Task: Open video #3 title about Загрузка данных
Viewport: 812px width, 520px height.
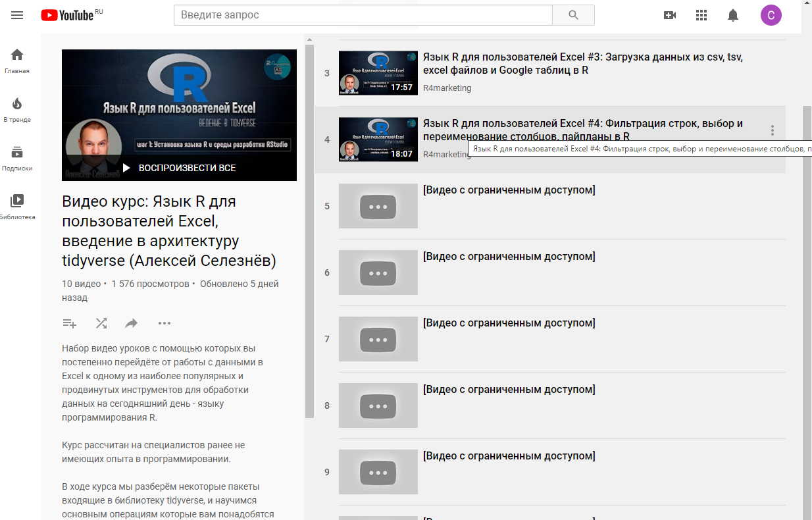Action: tap(582, 63)
